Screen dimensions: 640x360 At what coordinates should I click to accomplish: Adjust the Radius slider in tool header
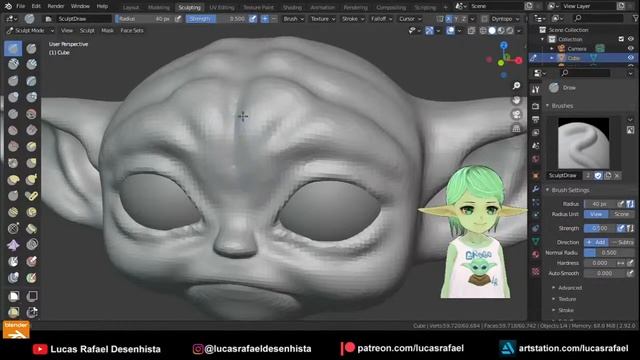pyautogui.click(x=144, y=19)
